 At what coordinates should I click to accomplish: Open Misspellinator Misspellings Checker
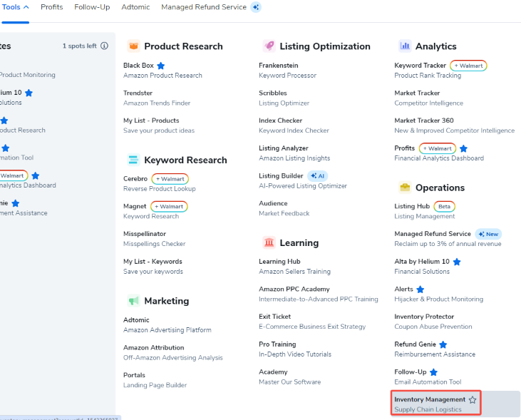(154, 239)
